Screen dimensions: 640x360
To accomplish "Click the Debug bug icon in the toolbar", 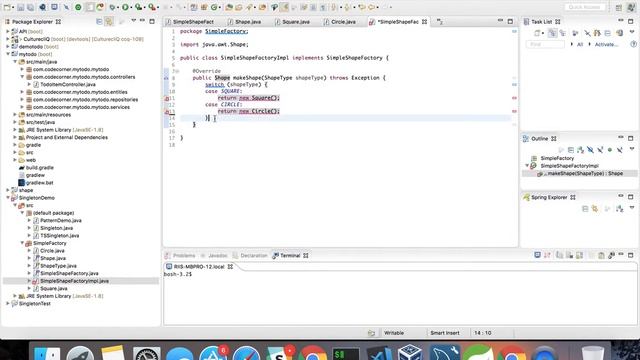I will tap(112, 7).
